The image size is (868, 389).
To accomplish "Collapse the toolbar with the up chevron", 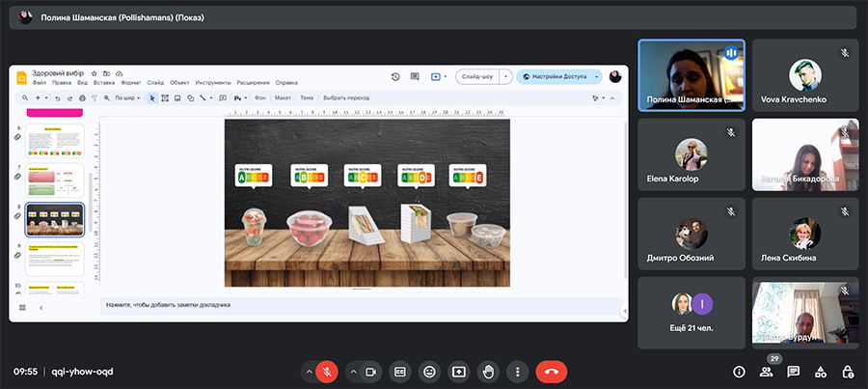I will click(612, 98).
